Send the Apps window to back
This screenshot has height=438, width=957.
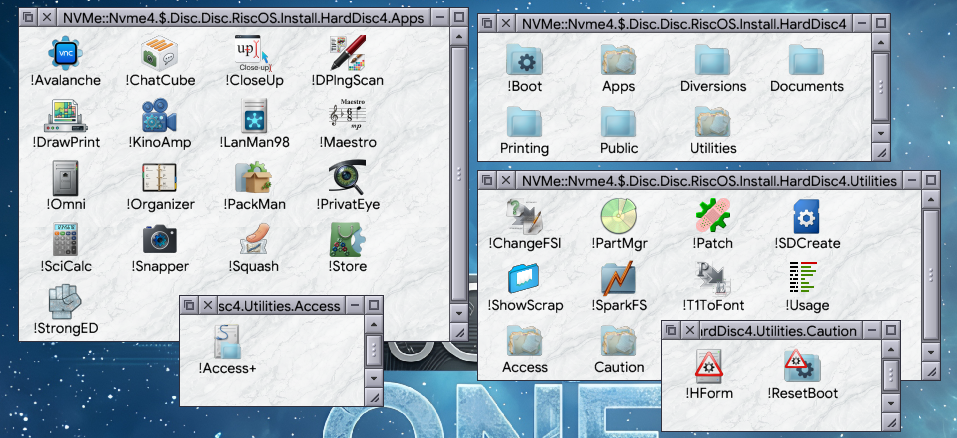(x=28, y=18)
